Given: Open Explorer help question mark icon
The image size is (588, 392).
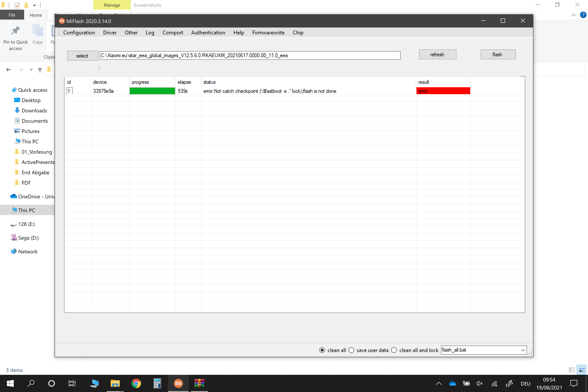Looking at the screenshot, I should tap(583, 15).
